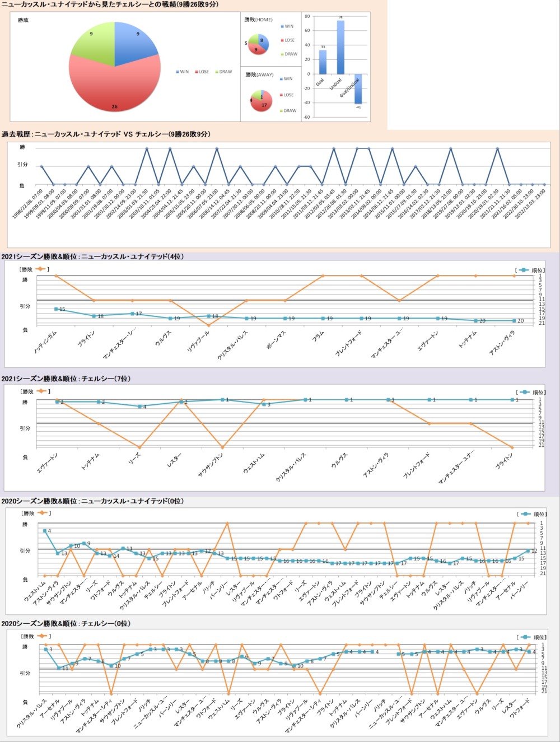Screen dimensions: 560x742
Task: Click ノッティンガム label in 2021 Newcastle chart
Action: [45, 341]
